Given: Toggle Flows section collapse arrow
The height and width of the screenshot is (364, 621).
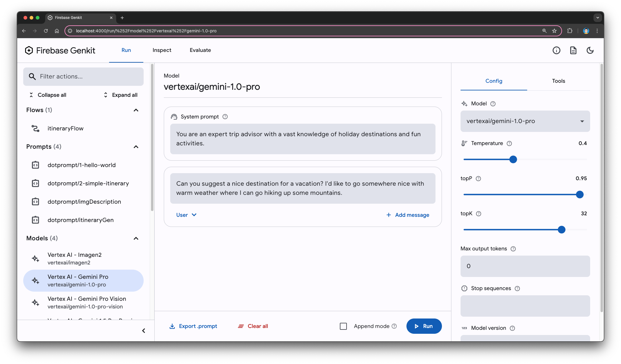Looking at the screenshot, I should 136,110.
